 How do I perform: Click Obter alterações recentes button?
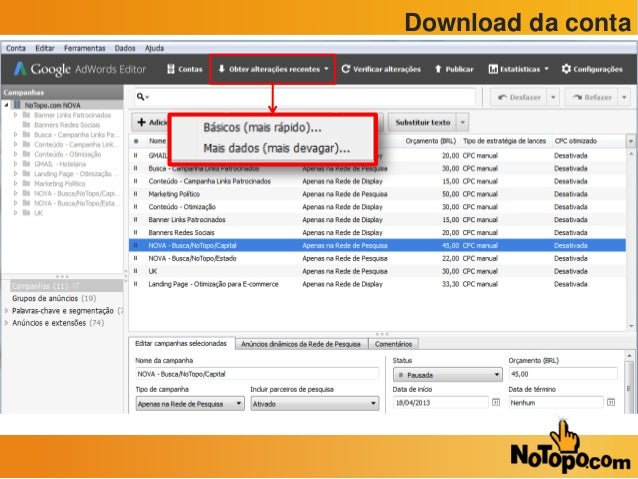(273, 69)
